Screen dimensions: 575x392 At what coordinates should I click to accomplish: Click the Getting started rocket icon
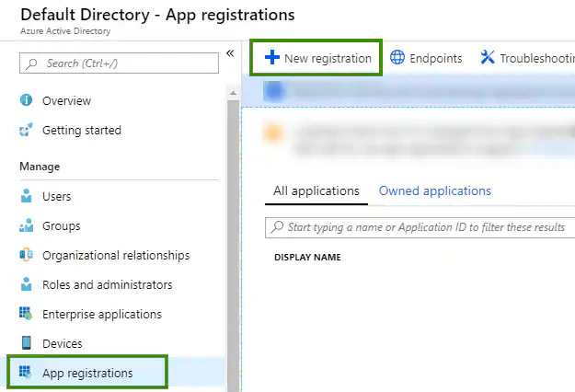pyautogui.click(x=26, y=130)
